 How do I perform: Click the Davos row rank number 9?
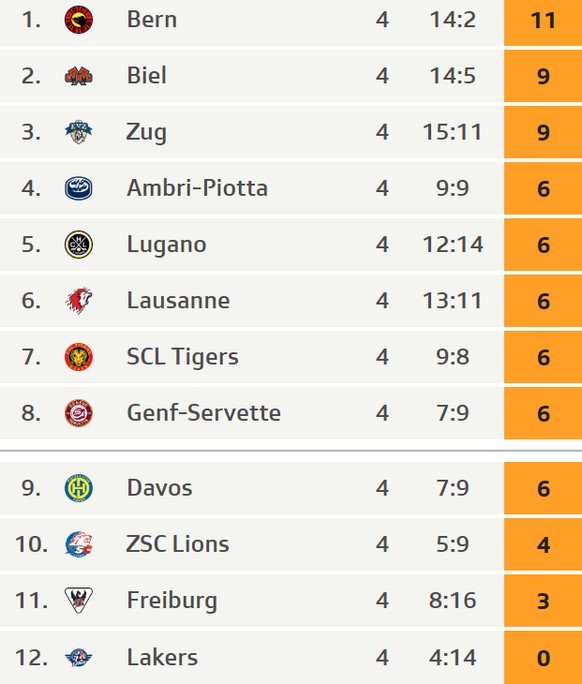point(31,488)
